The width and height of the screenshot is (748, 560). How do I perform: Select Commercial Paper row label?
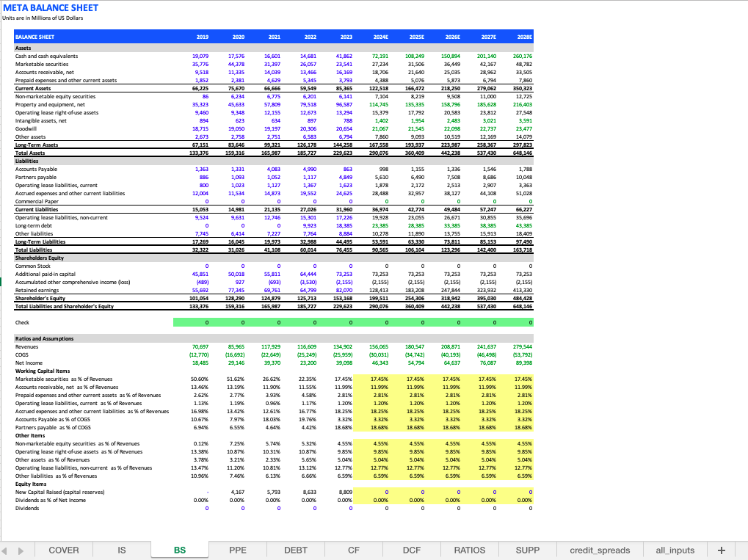pos(37,201)
